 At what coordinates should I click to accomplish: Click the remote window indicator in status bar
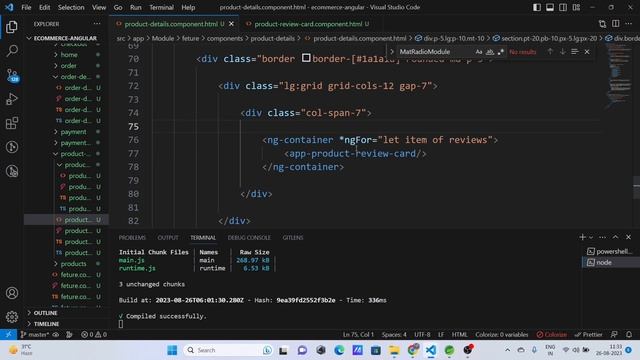(9, 334)
